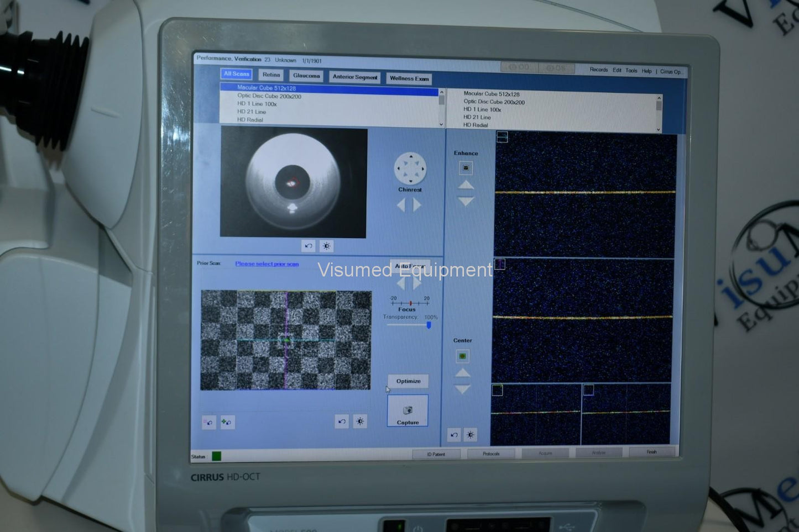
Task: Click 'Please select prior scan' link
Action: coord(267,264)
